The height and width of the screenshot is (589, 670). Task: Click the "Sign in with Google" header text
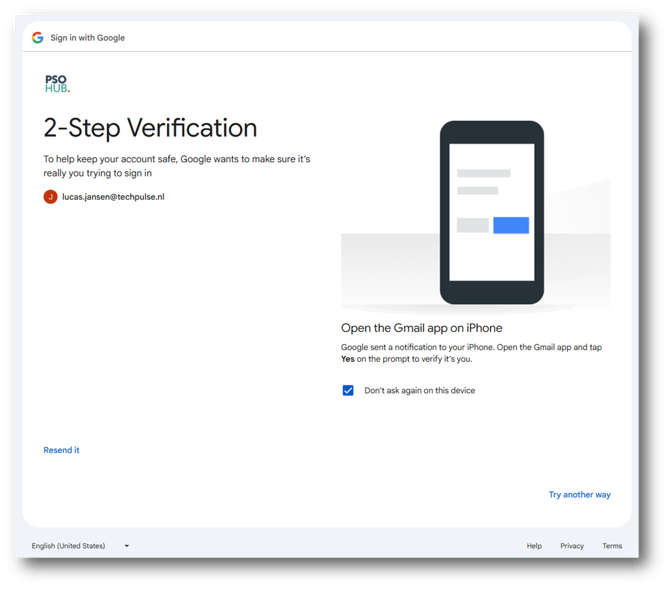coord(88,38)
